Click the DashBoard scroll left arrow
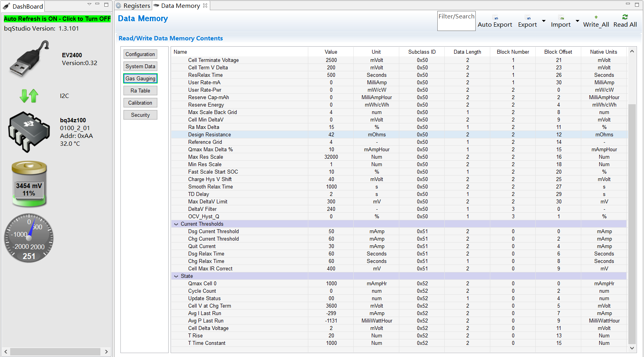The height and width of the screenshot is (357, 644). point(6,352)
